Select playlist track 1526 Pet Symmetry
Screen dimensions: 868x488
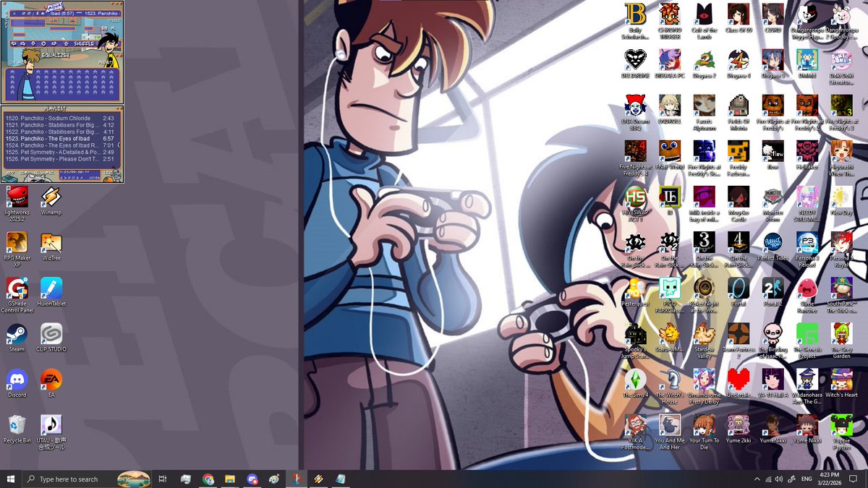tap(60, 159)
